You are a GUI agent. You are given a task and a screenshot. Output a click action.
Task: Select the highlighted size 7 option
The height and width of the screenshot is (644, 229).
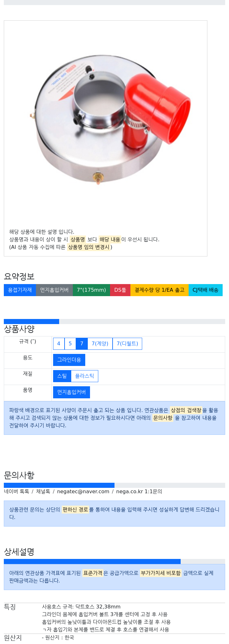tap(82, 344)
